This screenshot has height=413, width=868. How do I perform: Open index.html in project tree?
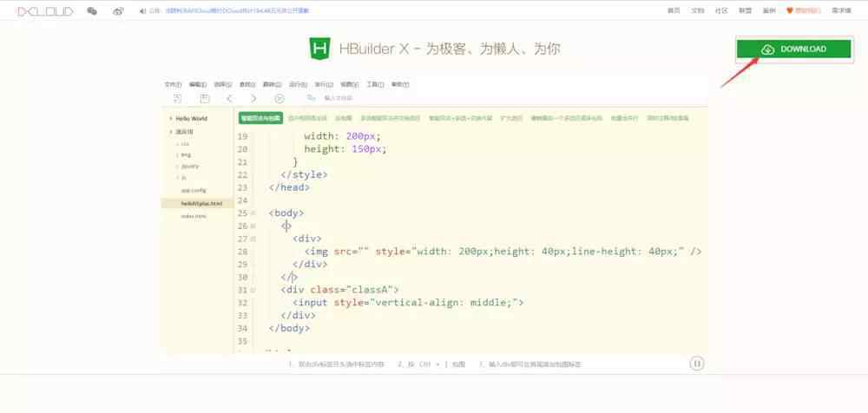[194, 216]
